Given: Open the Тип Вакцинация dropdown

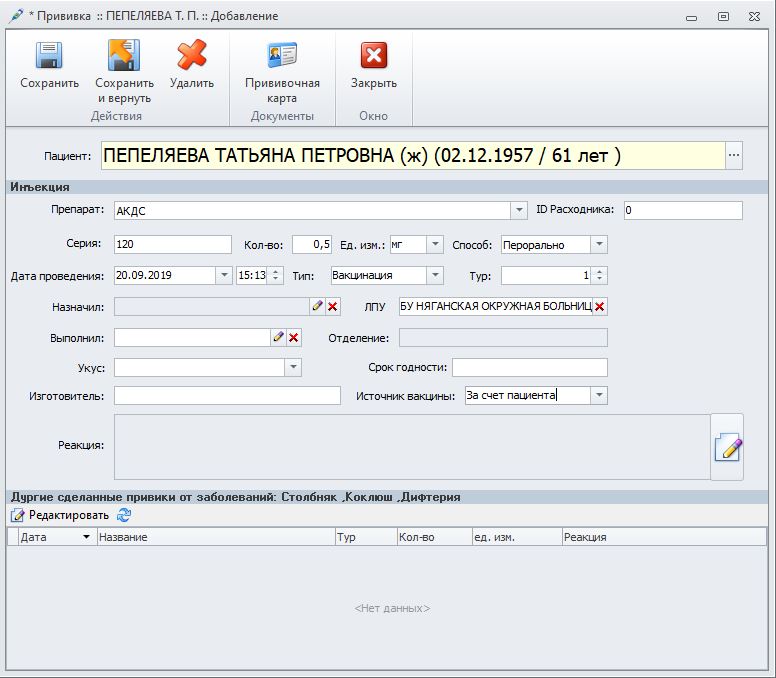Looking at the screenshot, I should pos(434,275).
